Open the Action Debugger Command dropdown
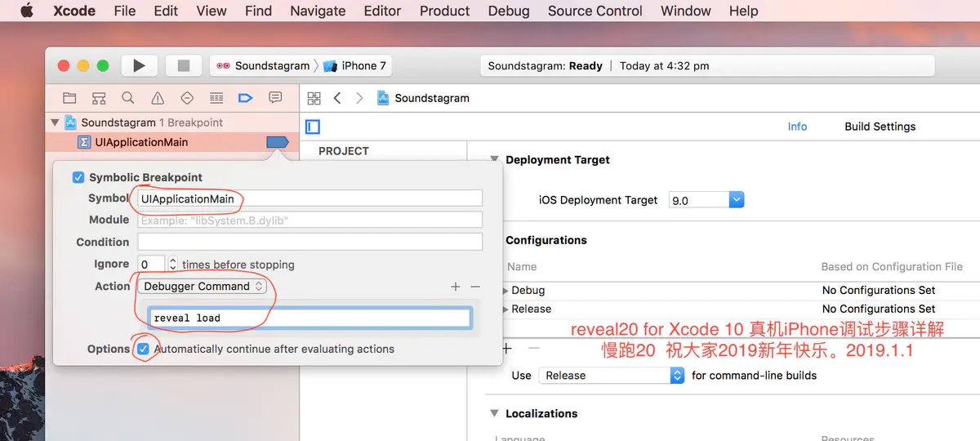The width and height of the screenshot is (980, 441). [x=203, y=286]
